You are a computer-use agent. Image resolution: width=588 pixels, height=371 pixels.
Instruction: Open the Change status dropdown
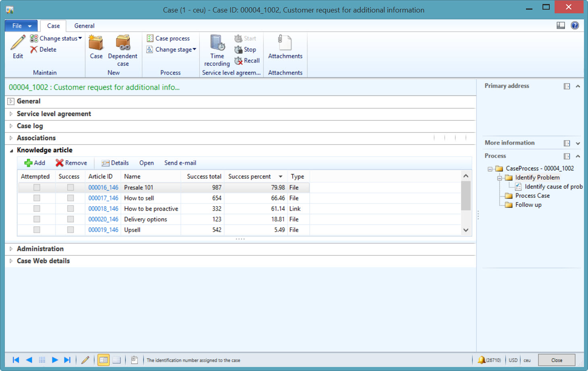tap(56, 38)
